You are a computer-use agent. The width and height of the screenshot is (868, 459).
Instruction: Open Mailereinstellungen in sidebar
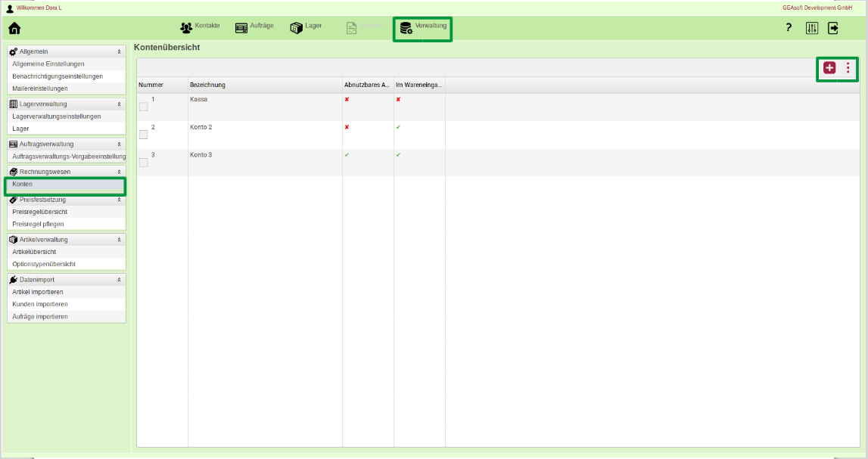coord(39,88)
